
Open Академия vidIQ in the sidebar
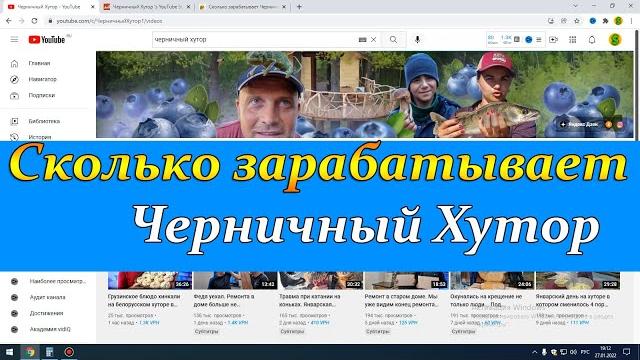(50, 329)
